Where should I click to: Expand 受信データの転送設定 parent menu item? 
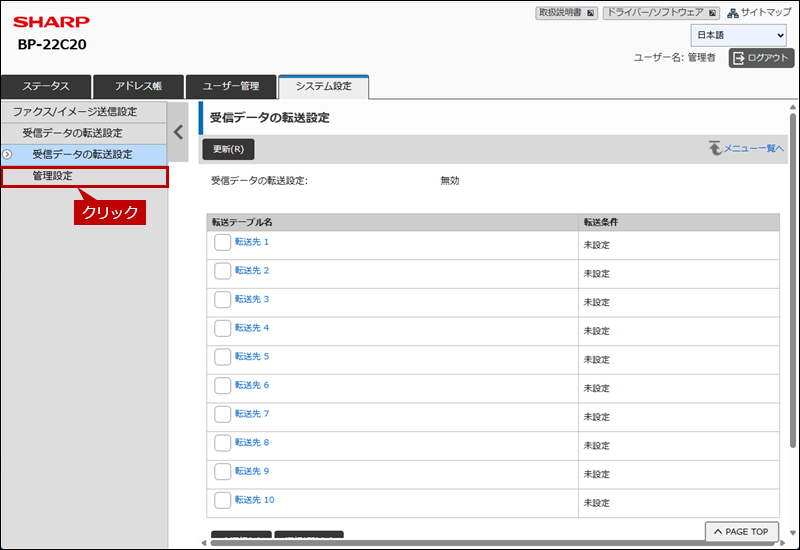click(x=72, y=132)
